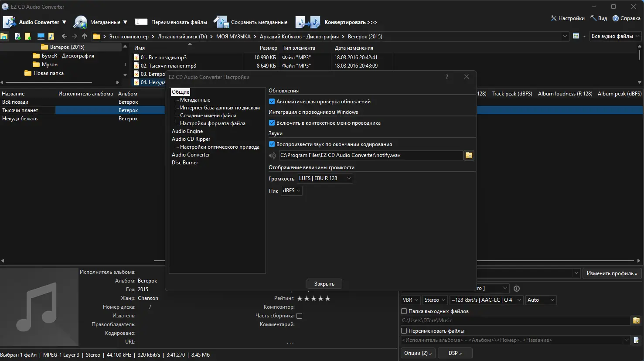Click the Метаданные disc icon
Viewport: 644px width, 361px height.
click(81, 22)
